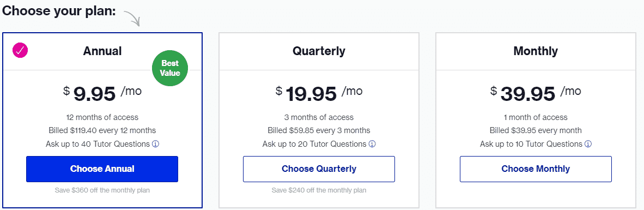Click the $39.95 /mo price
Image resolution: width=644 pixels, height=210 pixels.
(x=536, y=93)
